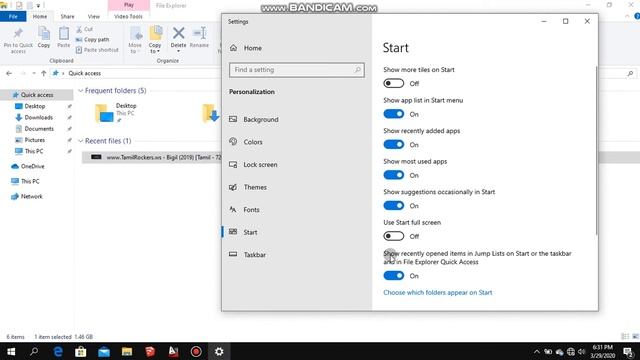Collapse Recent files section
The width and height of the screenshot is (640, 360).
click(x=81, y=141)
